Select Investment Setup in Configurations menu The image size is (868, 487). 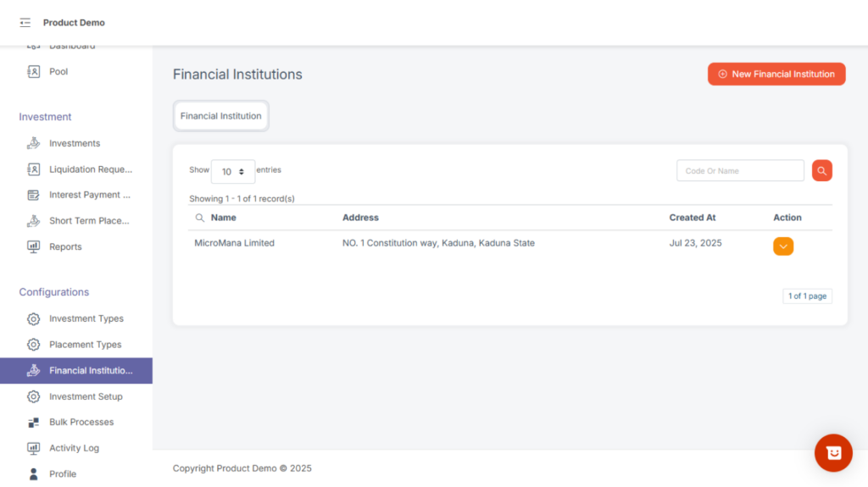(86, 396)
